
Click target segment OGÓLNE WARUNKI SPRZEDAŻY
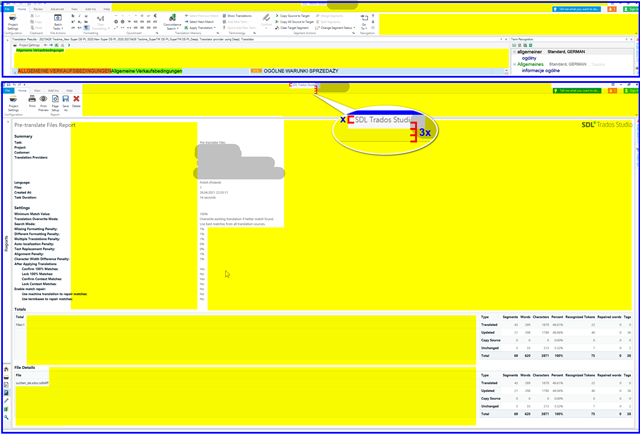tap(301, 71)
